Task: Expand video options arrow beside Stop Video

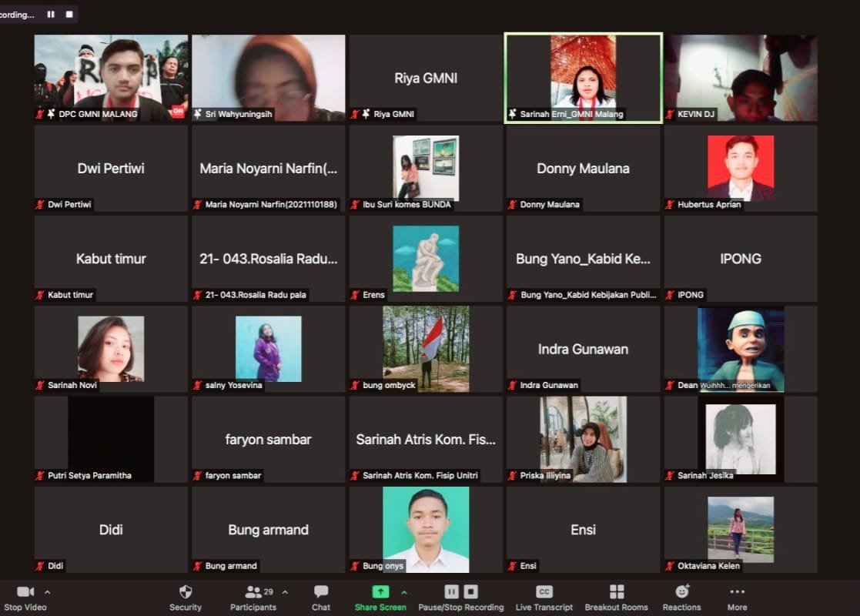Action: (x=48, y=592)
